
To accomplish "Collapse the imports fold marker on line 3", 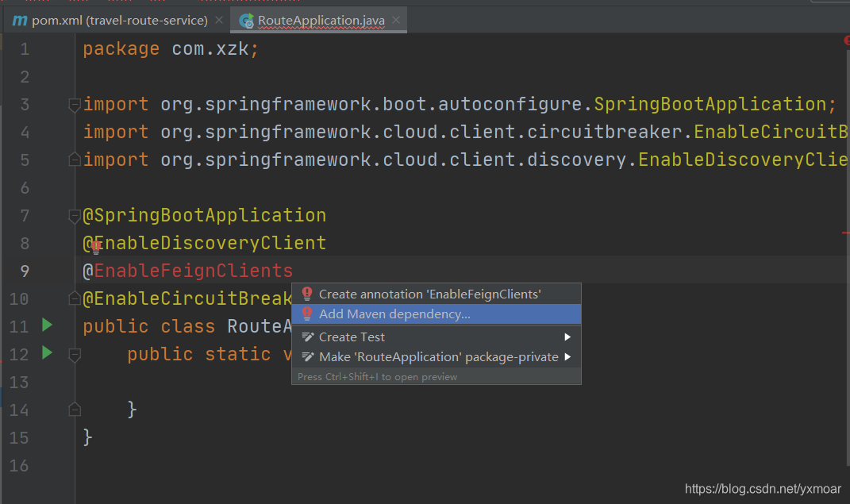I will click(75, 105).
